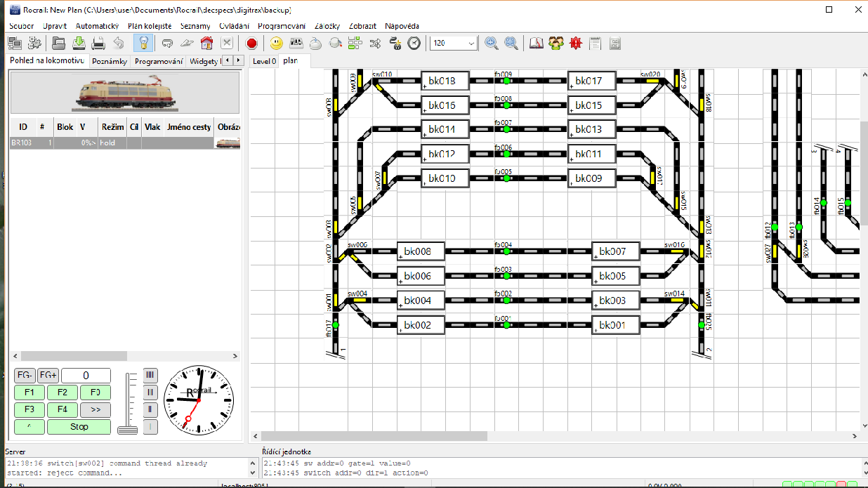The width and height of the screenshot is (868, 488).
Task: Click the FG+ button
Action: tap(48, 376)
